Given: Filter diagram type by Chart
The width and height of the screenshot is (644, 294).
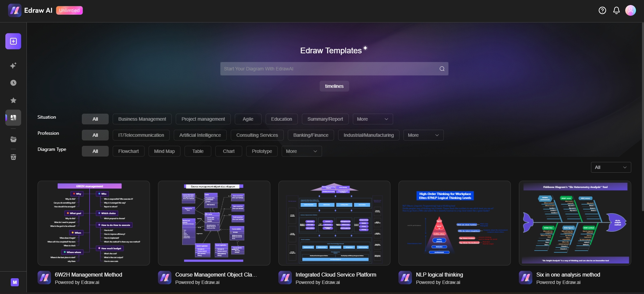Looking at the screenshot, I should point(229,151).
